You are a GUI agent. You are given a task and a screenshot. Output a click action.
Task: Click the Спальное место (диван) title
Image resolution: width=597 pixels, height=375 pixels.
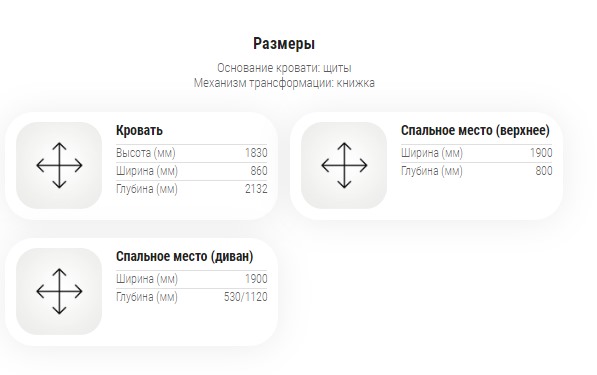coord(185,256)
